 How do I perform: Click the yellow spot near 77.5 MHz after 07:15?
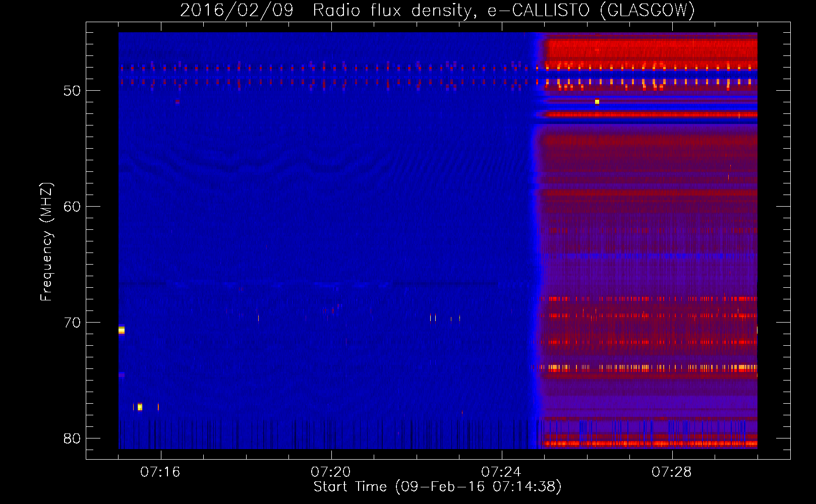(140, 407)
